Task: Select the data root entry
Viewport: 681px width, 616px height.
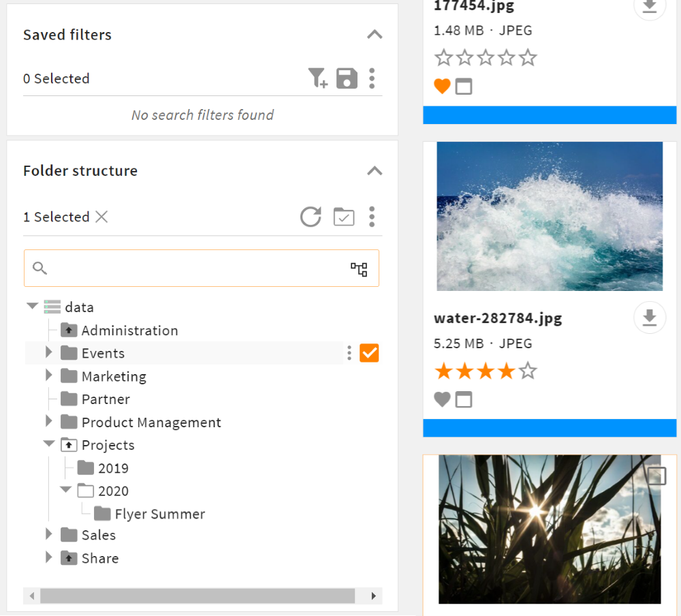Action: 78,307
